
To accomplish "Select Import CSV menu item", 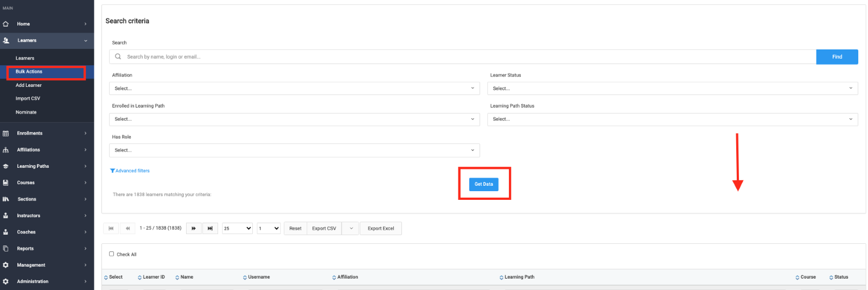I will pos(28,99).
